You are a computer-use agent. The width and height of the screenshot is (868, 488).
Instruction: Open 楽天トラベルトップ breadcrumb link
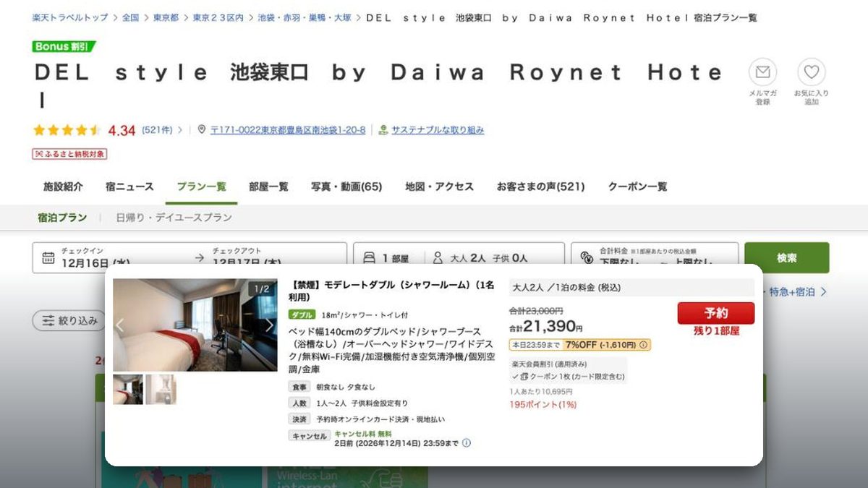pos(70,17)
